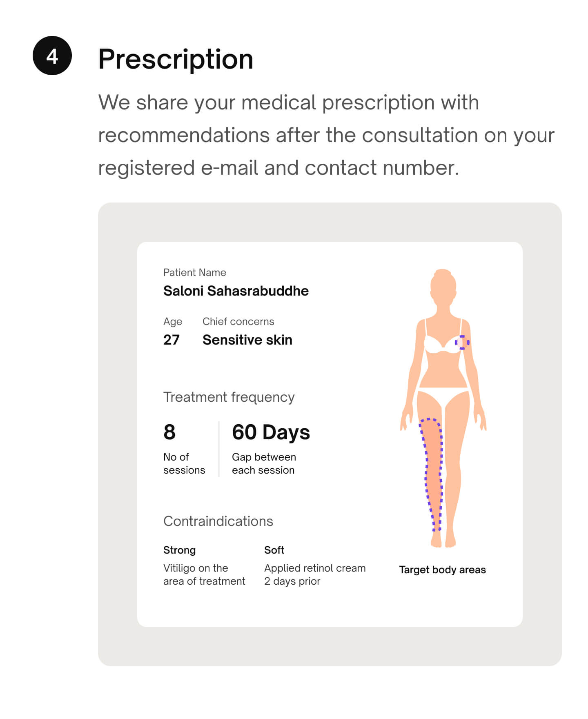Click the Contraindications heading
The width and height of the screenshot is (588, 719).
218,521
